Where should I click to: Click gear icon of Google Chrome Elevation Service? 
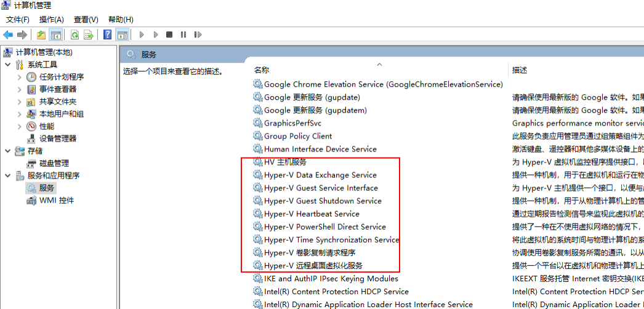(x=257, y=84)
